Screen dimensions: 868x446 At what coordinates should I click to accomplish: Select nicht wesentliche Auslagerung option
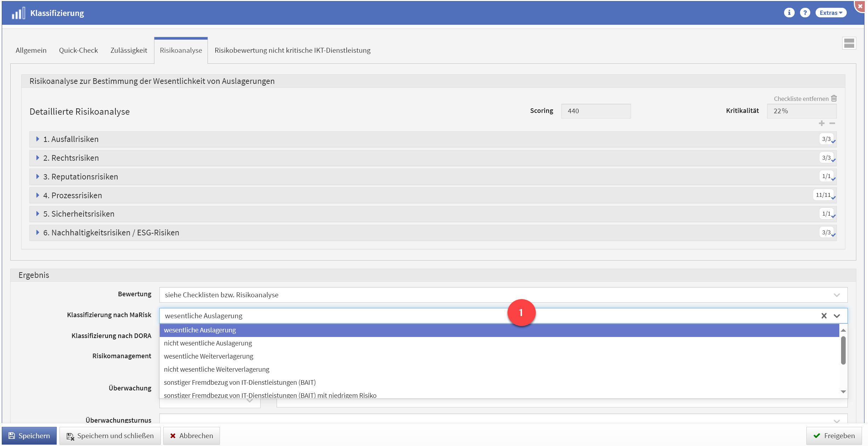(x=208, y=343)
